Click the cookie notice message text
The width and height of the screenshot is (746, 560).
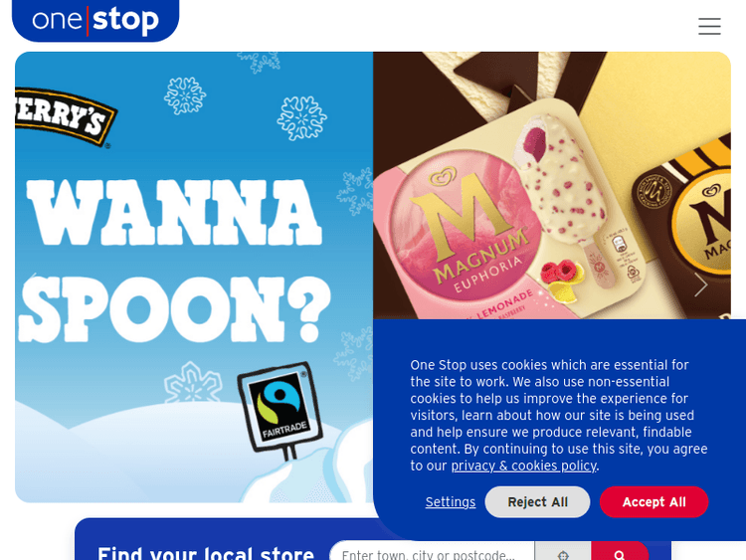coord(559,416)
